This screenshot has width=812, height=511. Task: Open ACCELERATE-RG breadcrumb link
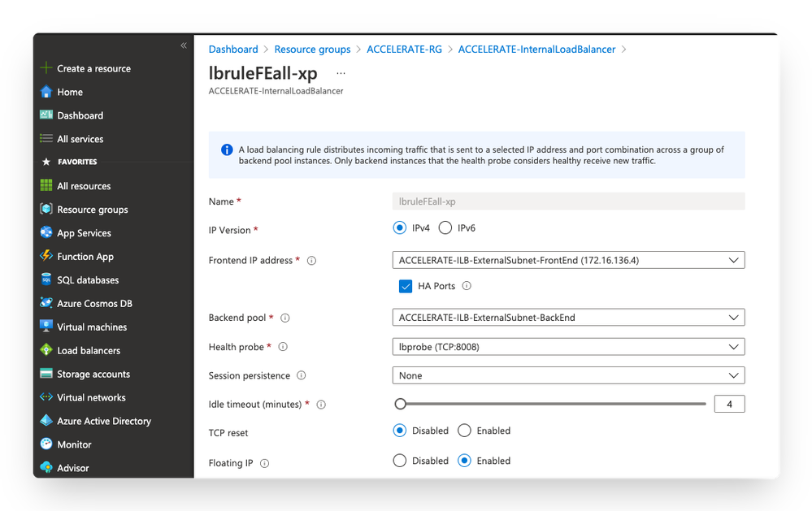[404, 50]
